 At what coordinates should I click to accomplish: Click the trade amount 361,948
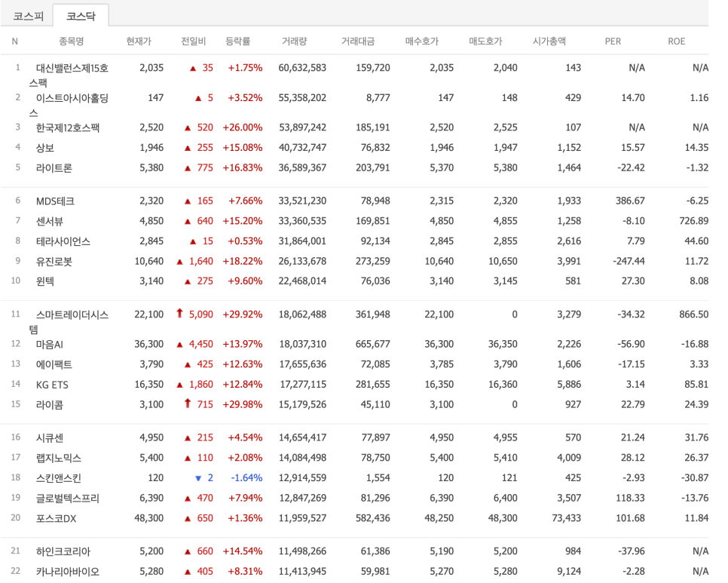tap(373, 315)
